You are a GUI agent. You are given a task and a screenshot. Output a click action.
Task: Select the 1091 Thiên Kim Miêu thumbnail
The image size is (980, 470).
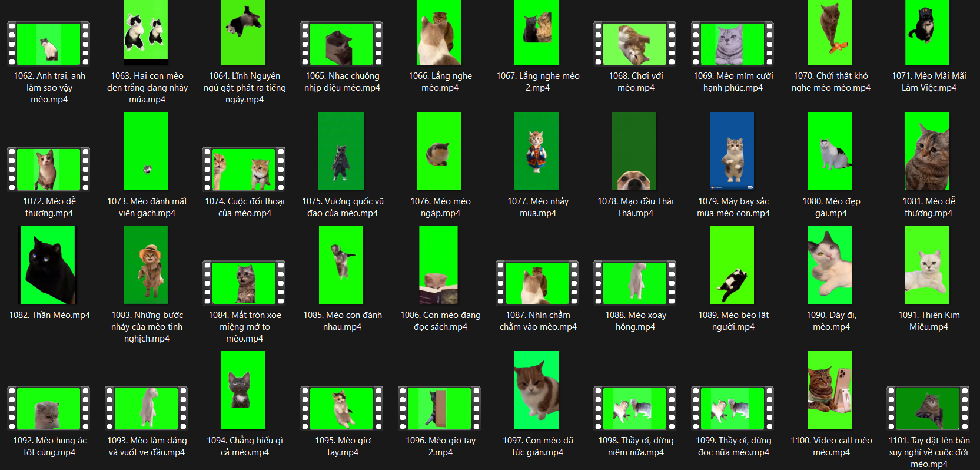(927, 264)
